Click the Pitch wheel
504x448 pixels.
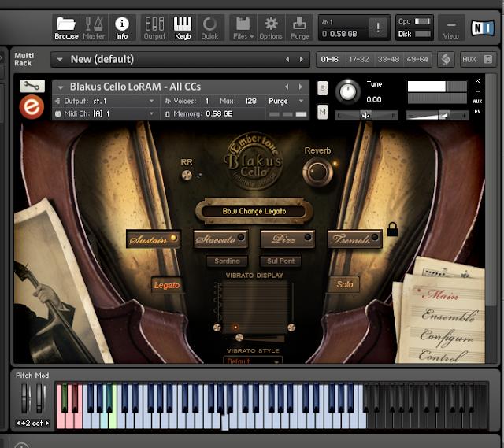coord(25,398)
